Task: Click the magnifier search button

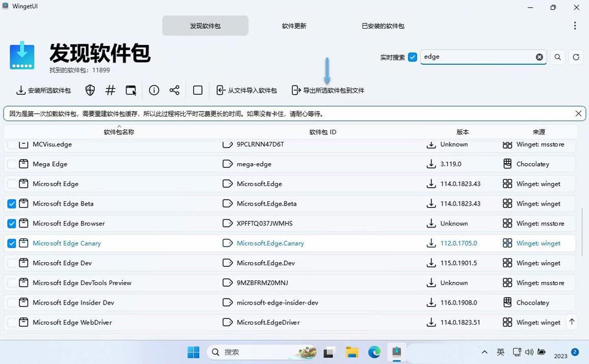Action: pos(557,57)
